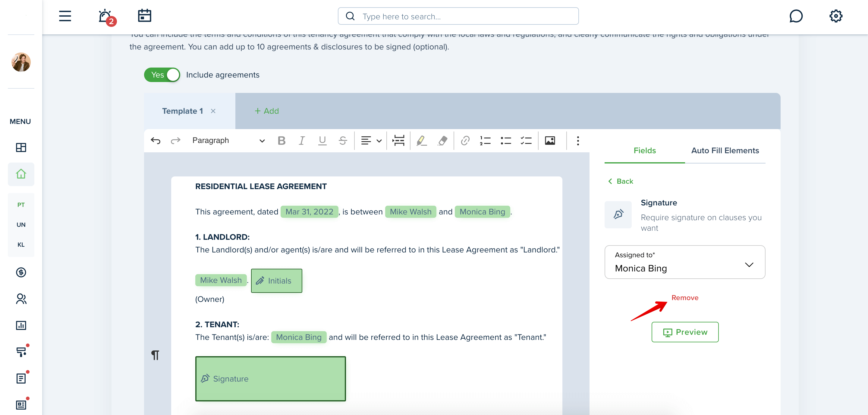
Task: Select the remove highlight eraser tool
Action: click(x=442, y=141)
